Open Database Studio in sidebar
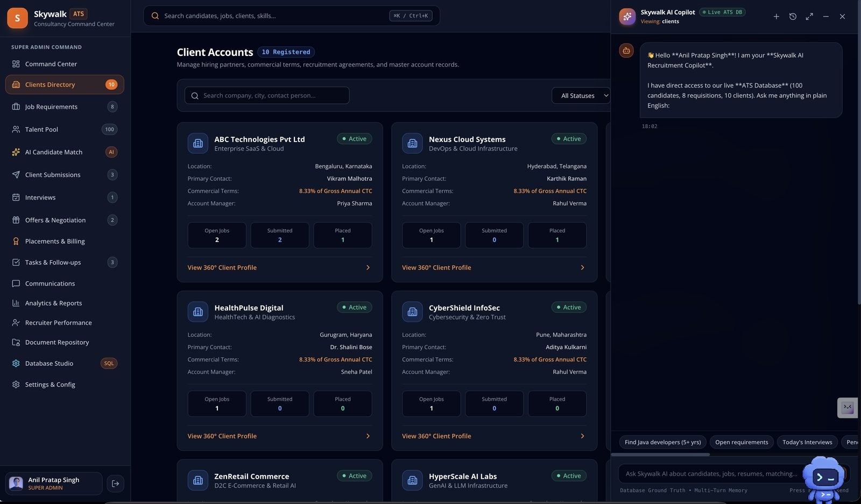This screenshot has height=504, width=861. pos(65,364)
